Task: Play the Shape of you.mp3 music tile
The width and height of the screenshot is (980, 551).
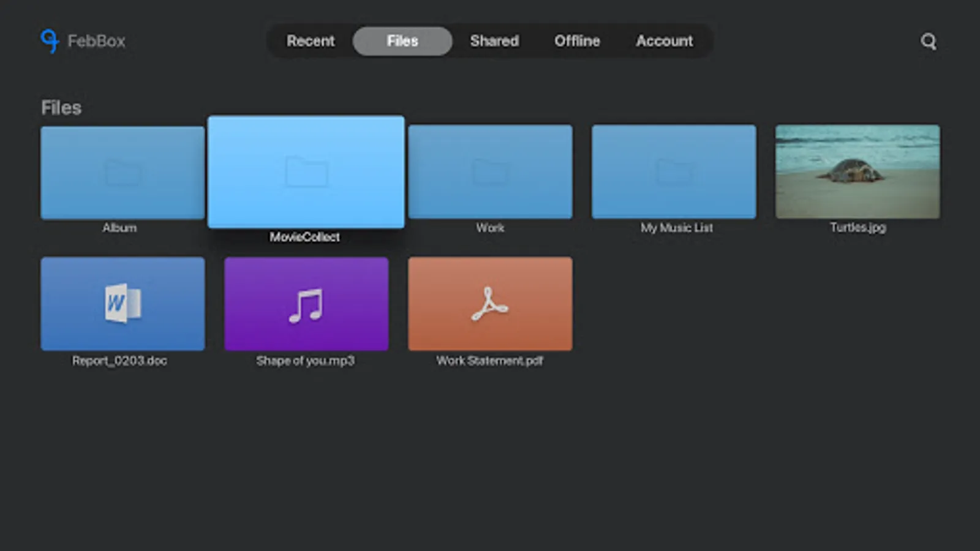Action: 306,304
